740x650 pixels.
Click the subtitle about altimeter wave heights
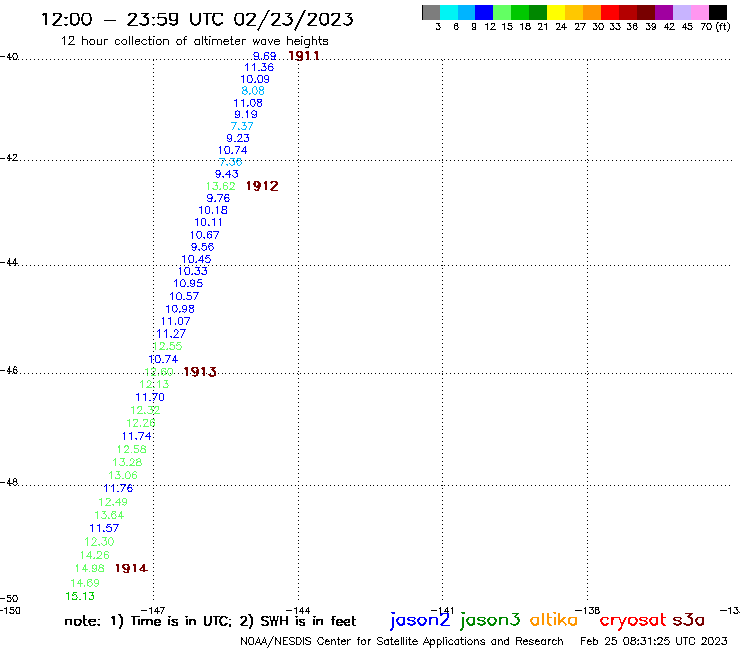pyautogui.click(x=194, y=41)
